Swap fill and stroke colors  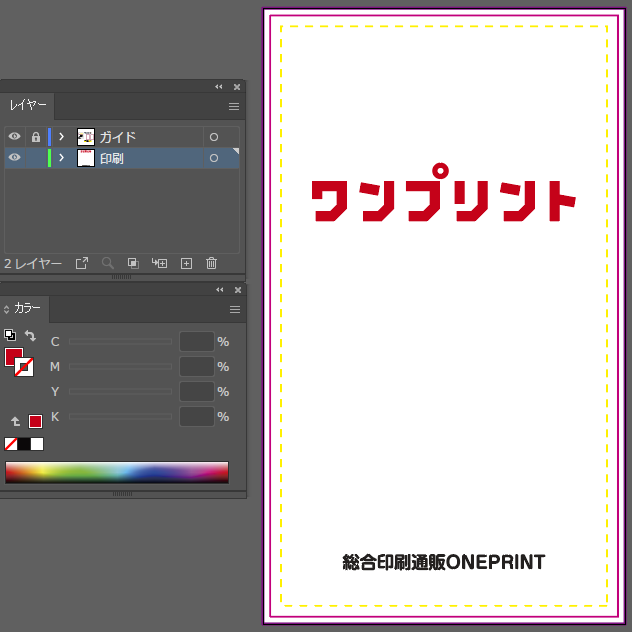click(30, 337)
